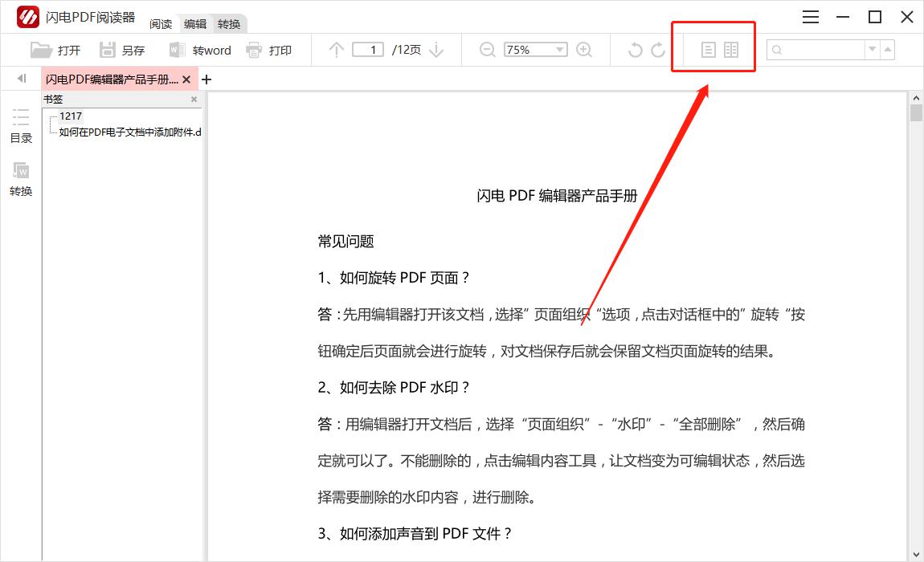Switch to the 编辑 tab

195,24
